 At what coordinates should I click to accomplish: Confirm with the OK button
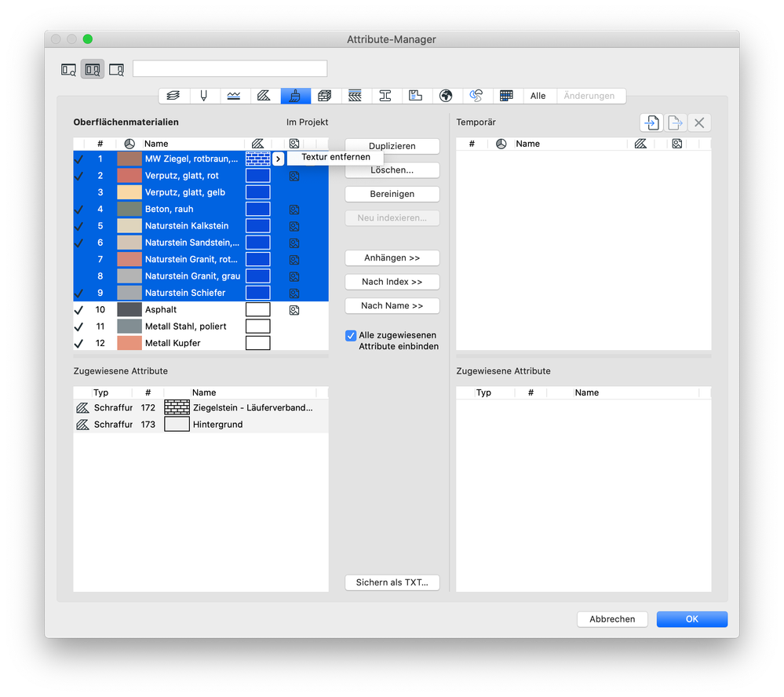pos(692,619)
